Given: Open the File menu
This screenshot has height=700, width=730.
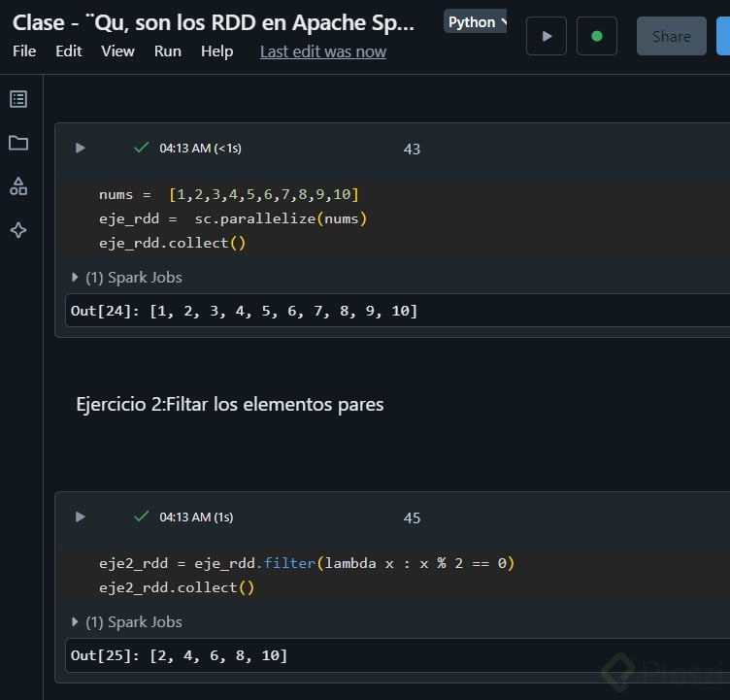Looking at the screenshot, I should click(x=24, y=51).
